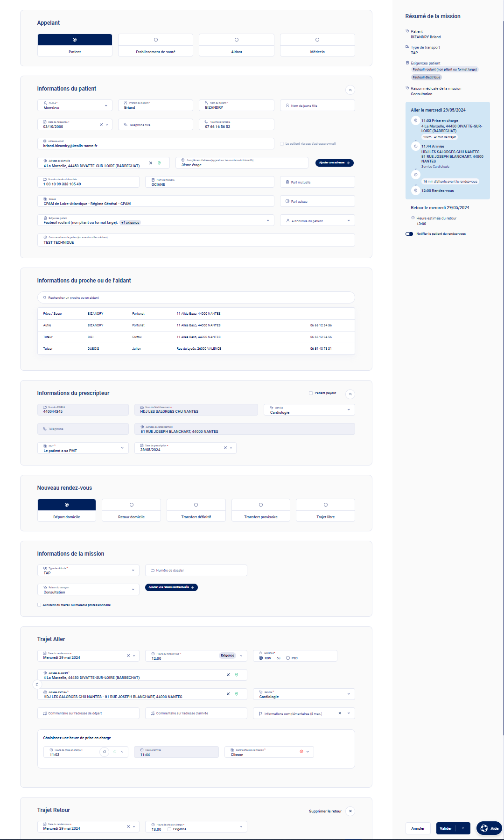504x840 pixels.
Task: Open Type de véhicule dropdown TAP
Action: pos(88,571)
